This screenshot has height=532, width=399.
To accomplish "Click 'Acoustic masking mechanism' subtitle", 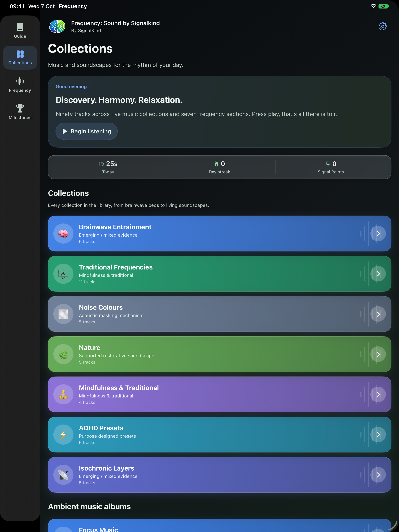I will coord(111,315).
